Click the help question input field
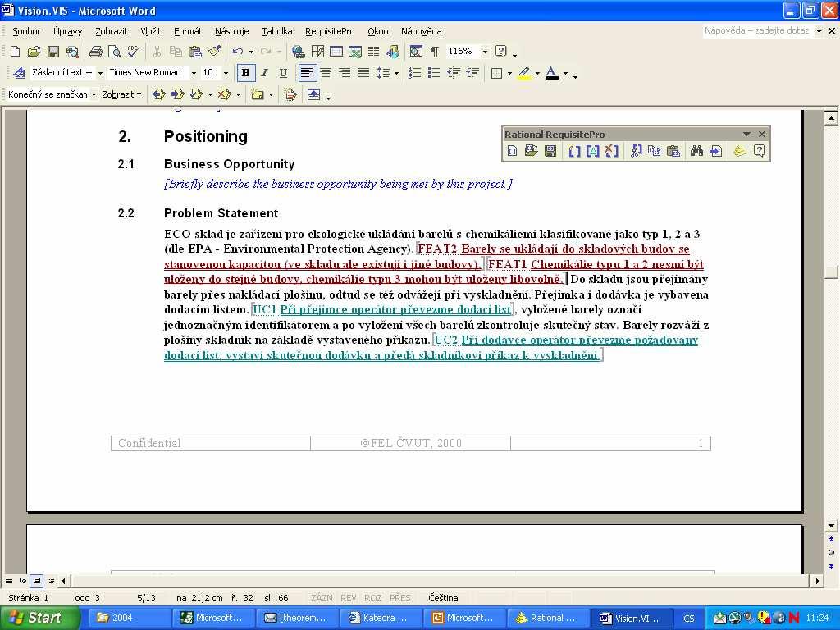840x630 pixels. (x=757, y=30)
